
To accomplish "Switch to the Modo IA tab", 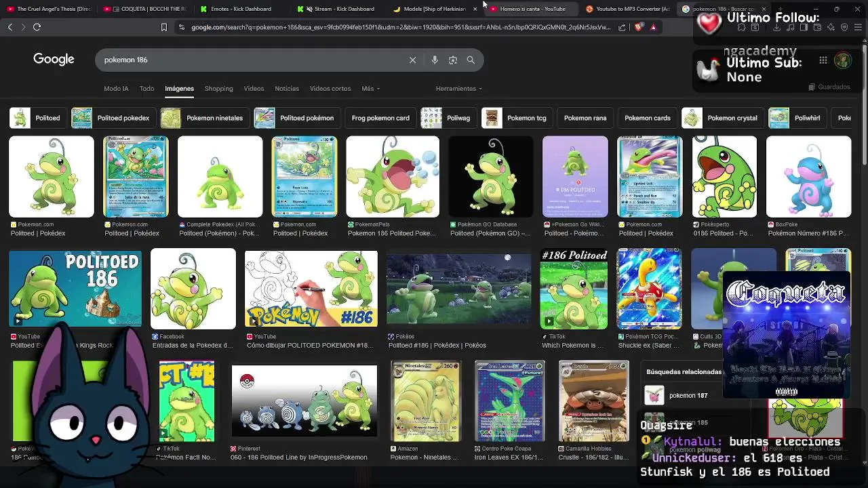I will coord(116,88).
